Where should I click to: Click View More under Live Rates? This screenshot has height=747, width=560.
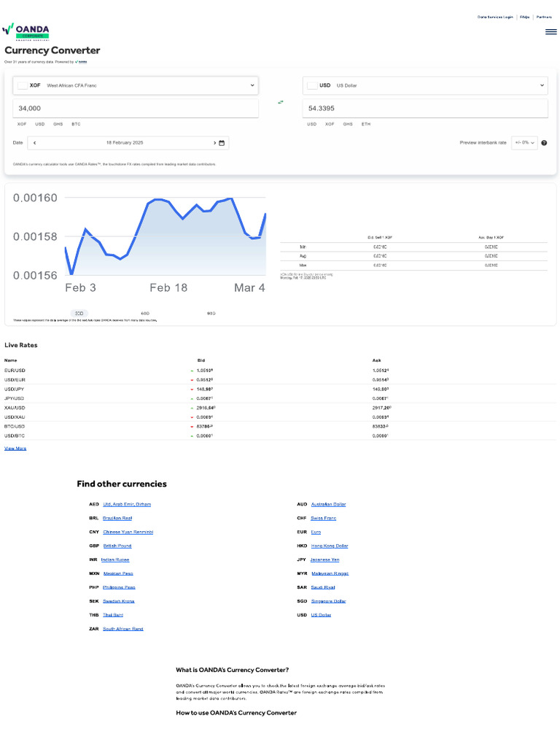15,449
